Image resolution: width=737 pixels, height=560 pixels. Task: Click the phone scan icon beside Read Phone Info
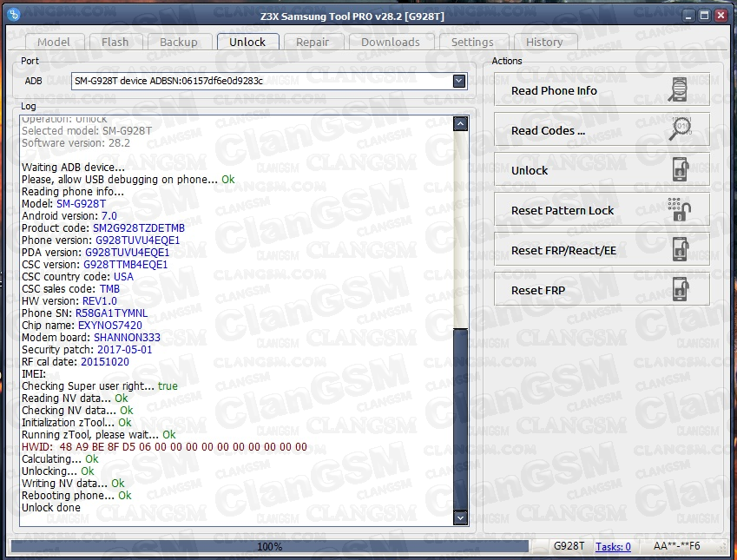pos(679,89)
